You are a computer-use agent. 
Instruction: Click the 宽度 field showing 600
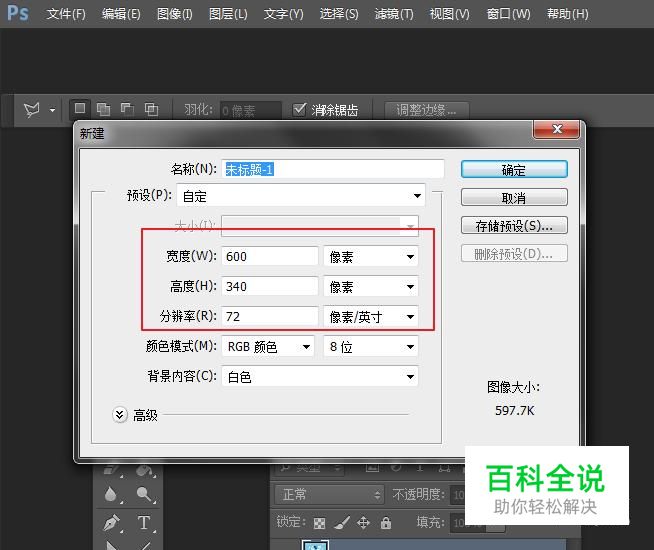[269, 256]
